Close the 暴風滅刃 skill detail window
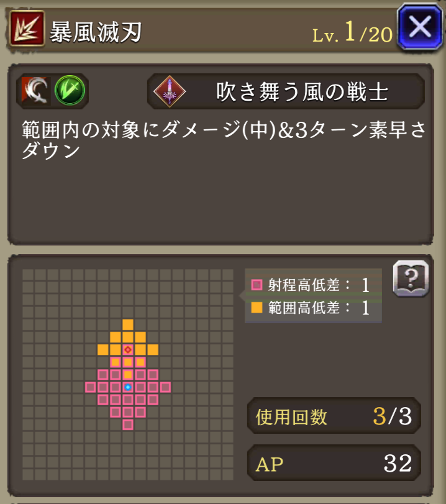Image resolution: width=446 pixels, height=504 pixels. (420, 27)
